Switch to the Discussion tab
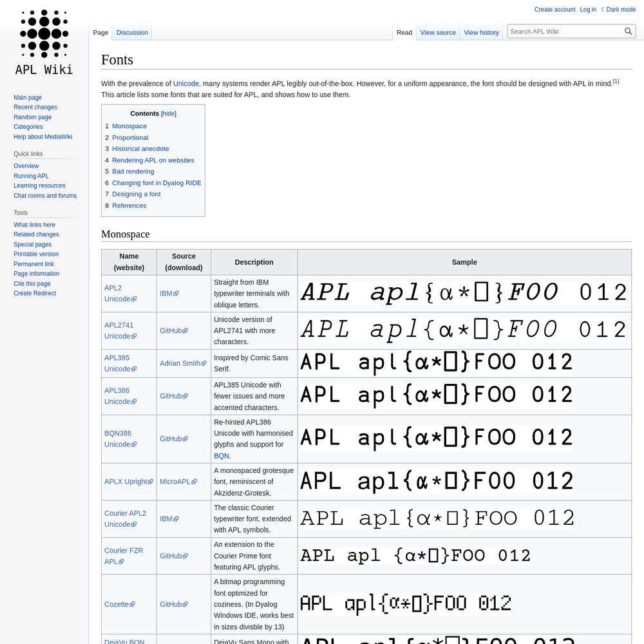This screenshot has height=644, width=644. (x=132, y=32)
